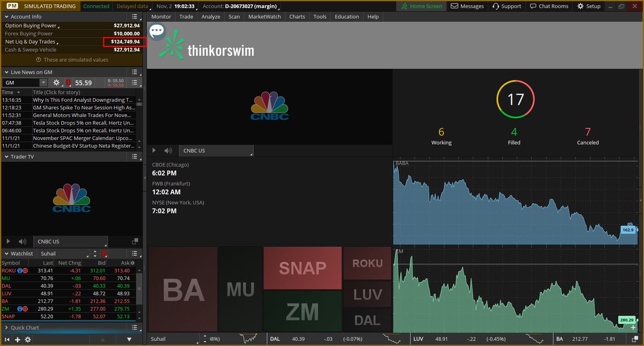
Task: Switch to the Analyze tab
Action: click(211, 17)
